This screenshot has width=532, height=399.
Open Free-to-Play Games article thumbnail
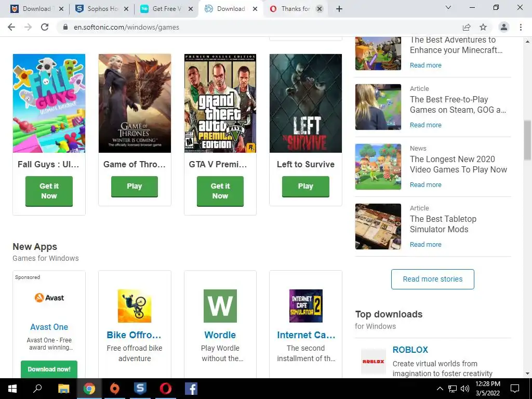pos(378,107)
